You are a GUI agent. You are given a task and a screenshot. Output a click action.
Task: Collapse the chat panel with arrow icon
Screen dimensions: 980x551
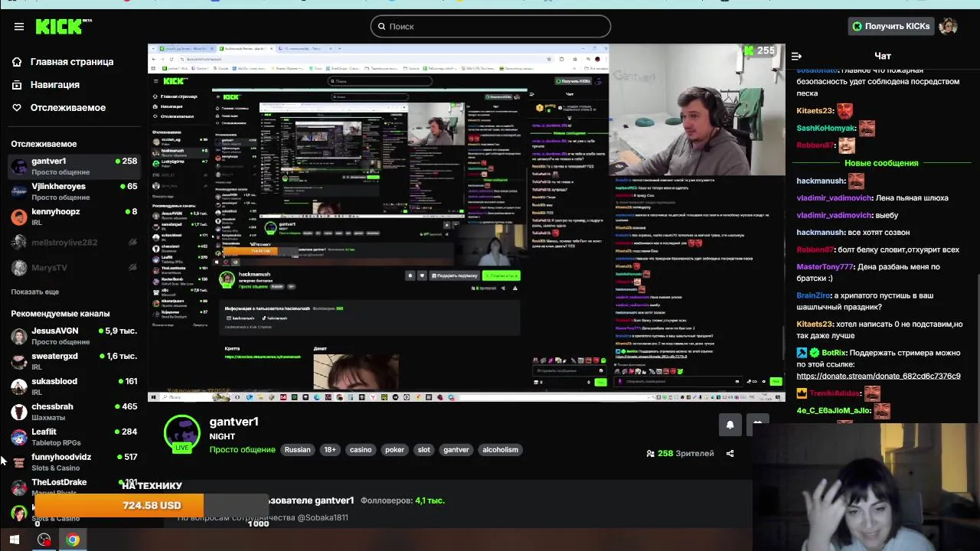[796, 56]
